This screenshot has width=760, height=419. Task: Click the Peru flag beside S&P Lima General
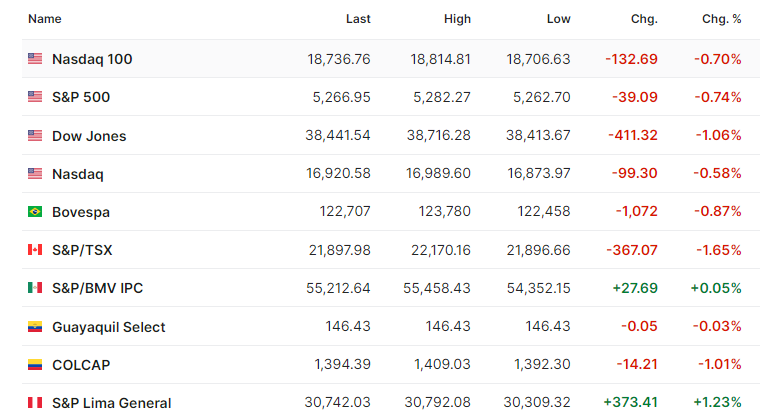pos(35,403)
